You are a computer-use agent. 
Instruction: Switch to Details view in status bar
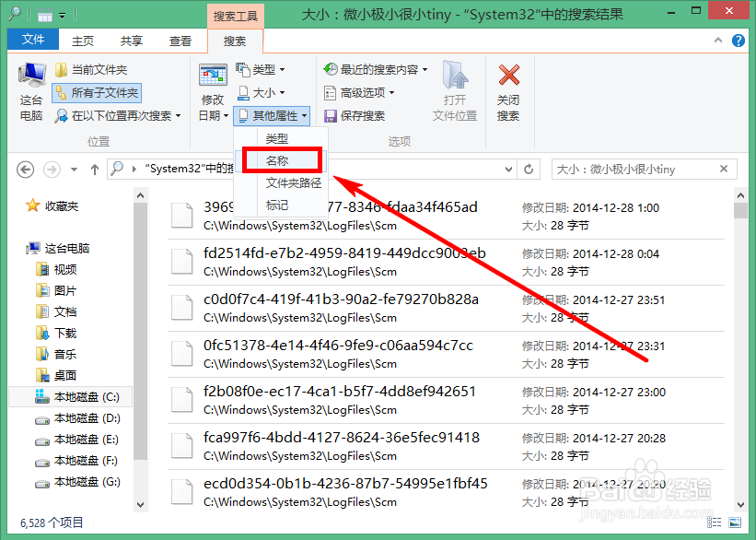tap(714, 522)
